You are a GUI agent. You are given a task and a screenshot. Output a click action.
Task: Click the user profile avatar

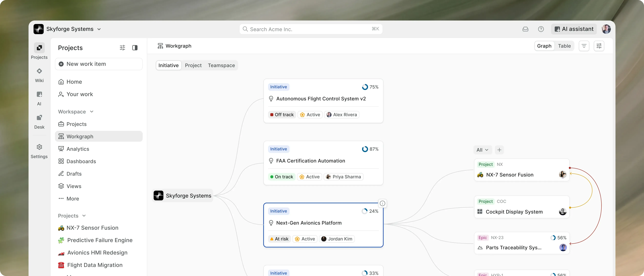pyautogui.click(x=606, y=29)
